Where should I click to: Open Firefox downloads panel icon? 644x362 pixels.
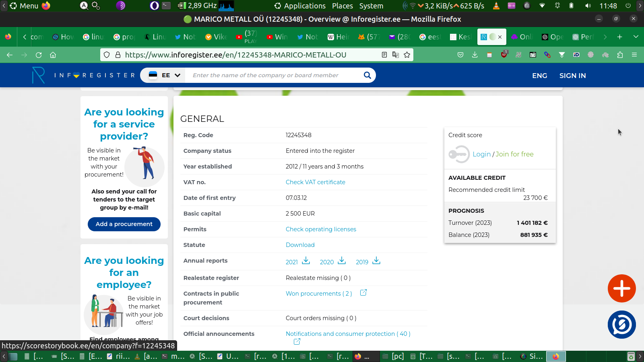point(475,55)
